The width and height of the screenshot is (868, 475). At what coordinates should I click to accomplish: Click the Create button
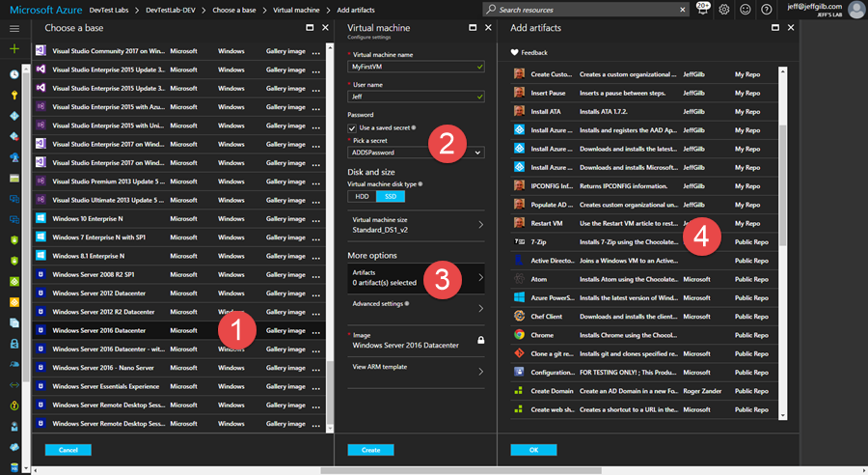371,450
